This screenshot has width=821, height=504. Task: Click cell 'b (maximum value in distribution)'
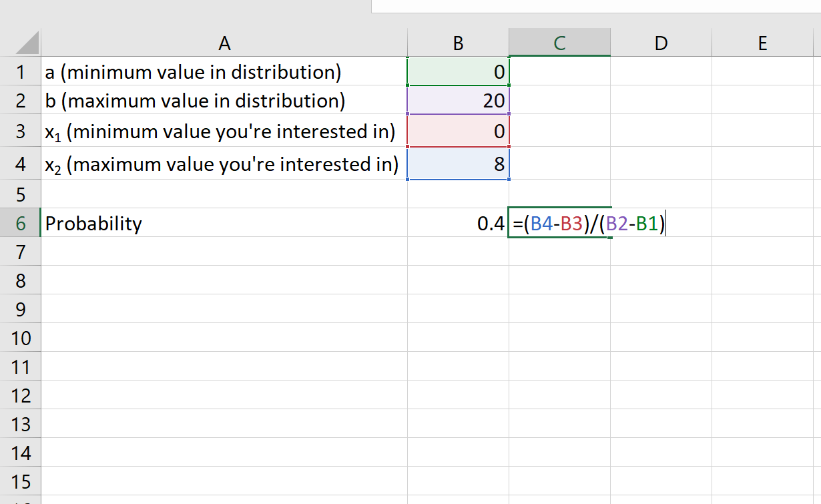point(224,101)
